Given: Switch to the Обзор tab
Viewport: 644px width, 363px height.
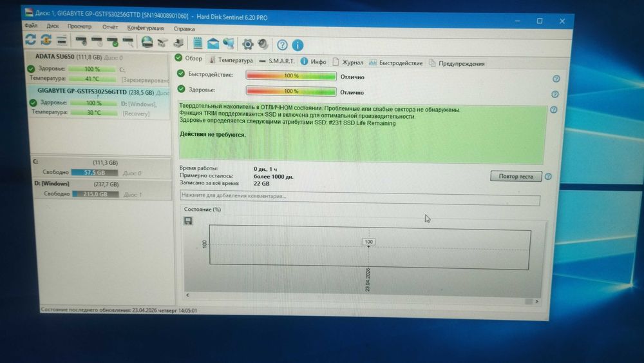Looking at the screenshot, I should (189, 59).
